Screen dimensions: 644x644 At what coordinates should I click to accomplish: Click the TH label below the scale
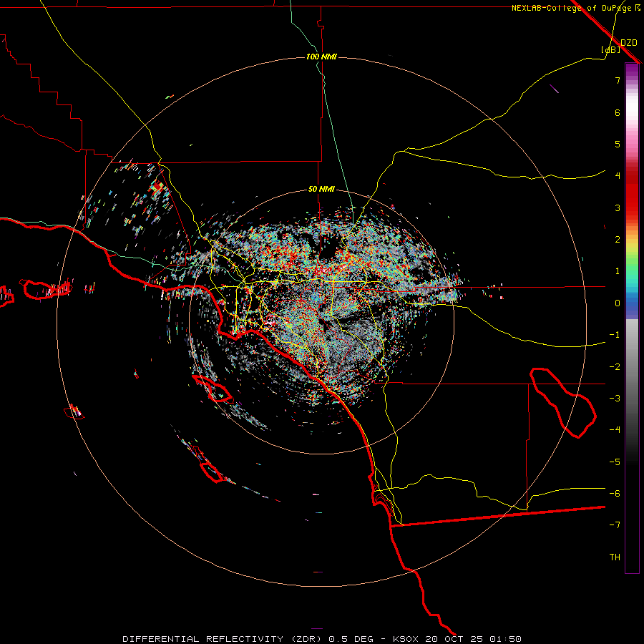[615, 557]
